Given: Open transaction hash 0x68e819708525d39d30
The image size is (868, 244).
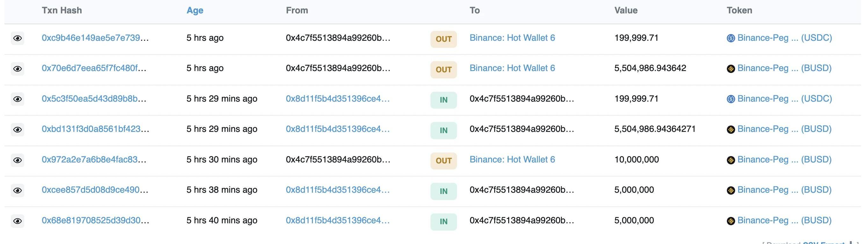Looking at the screenshot, I should [95, 220].
